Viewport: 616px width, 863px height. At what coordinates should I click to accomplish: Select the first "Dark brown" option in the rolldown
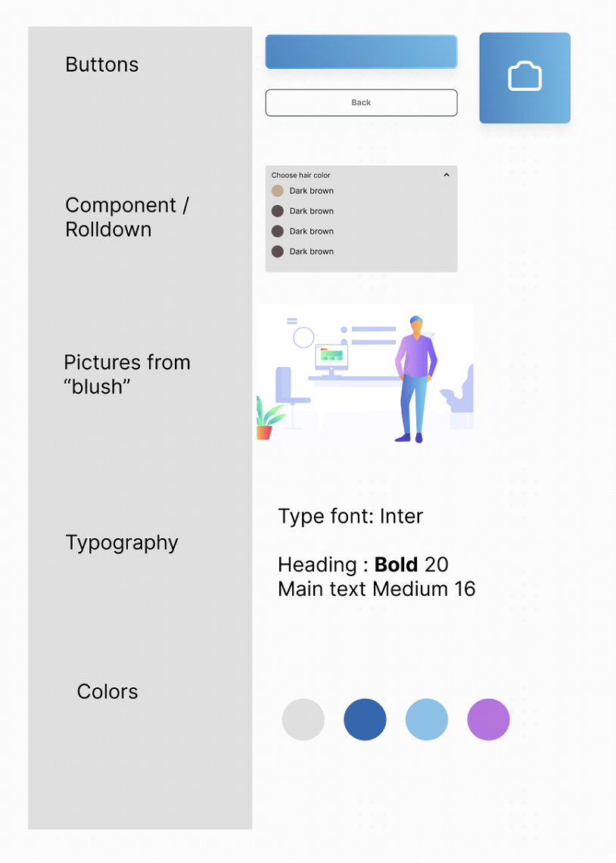(x=311, y=191)
